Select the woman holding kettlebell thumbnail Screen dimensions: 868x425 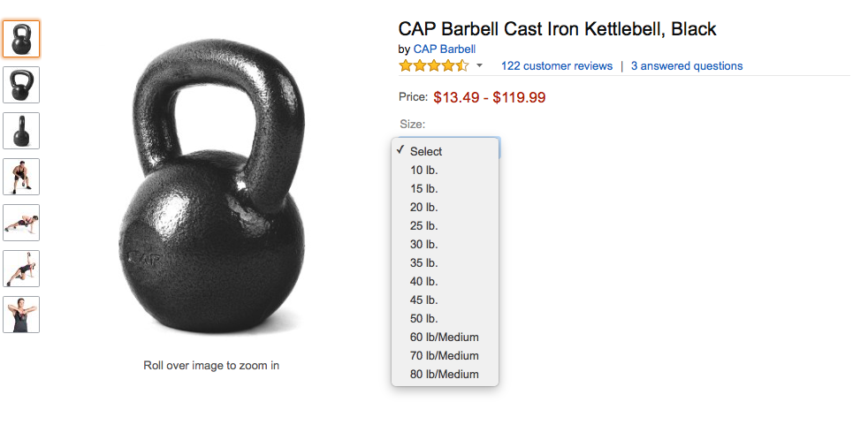point(21,315)
